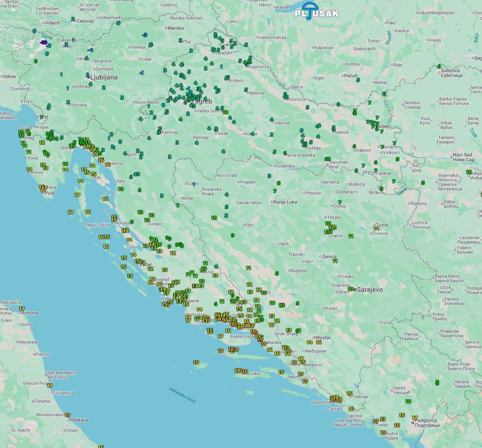482x448 pixels.
Task: Select the 17 temperature marker above Ancona
Action: point(22,309)
